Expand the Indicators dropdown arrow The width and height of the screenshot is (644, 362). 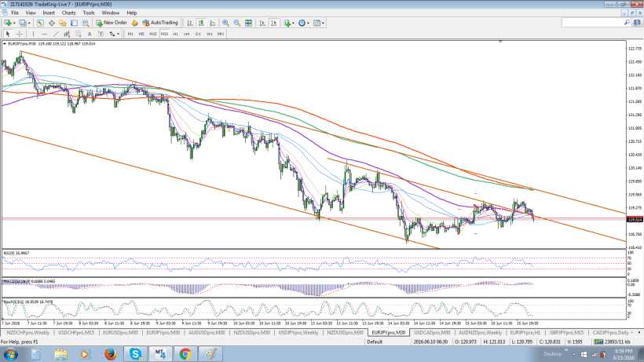pos(293,24)
